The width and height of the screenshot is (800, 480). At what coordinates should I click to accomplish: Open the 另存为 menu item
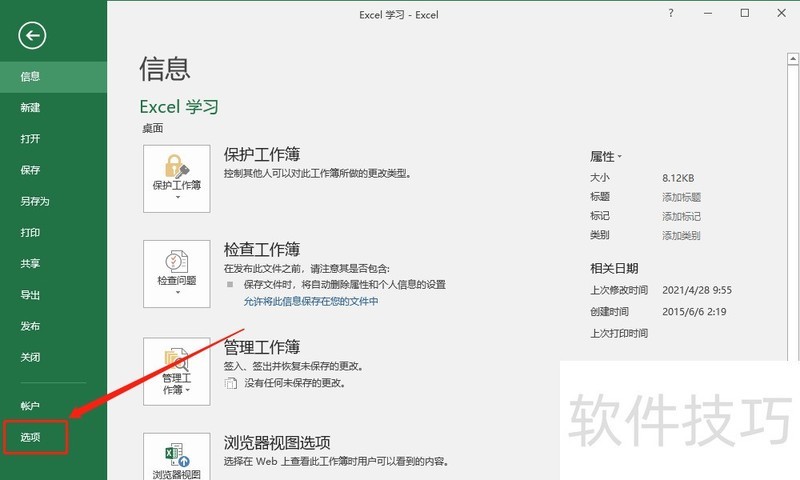[x=34, y=201]
